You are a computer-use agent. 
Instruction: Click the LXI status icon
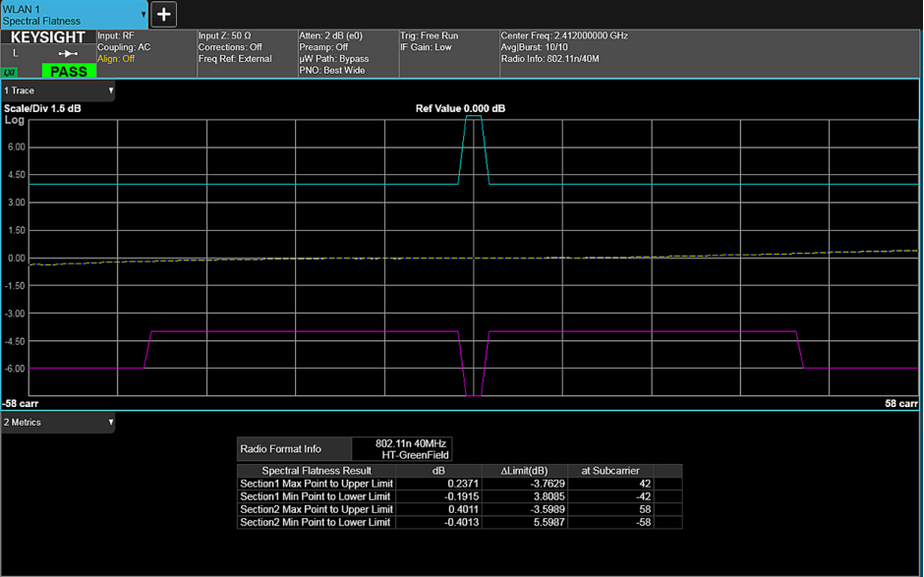10,72
